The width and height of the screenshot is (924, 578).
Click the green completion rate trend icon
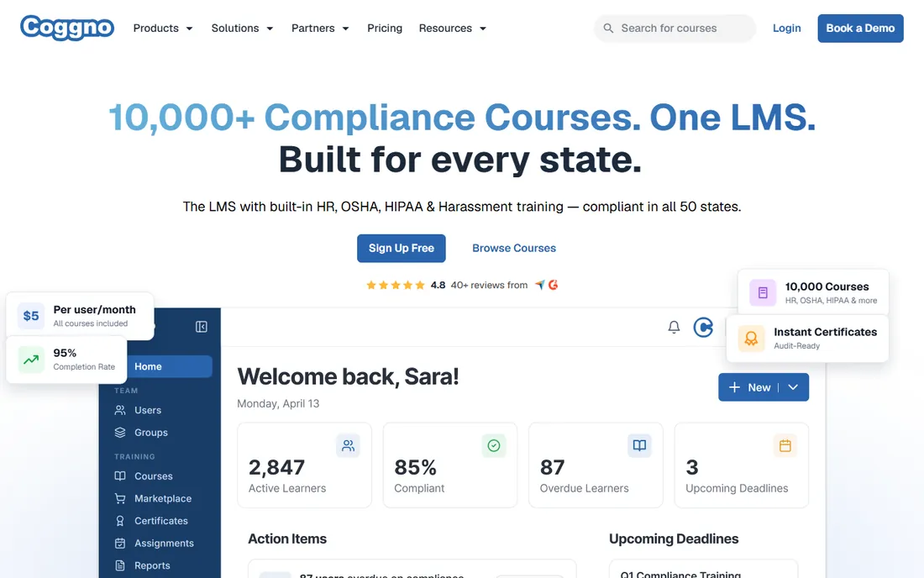30,360
